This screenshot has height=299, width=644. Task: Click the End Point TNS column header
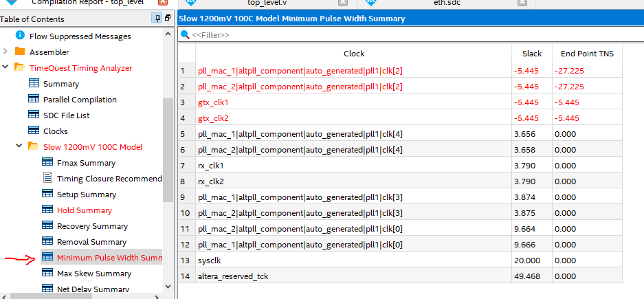[x=587, y=54]
